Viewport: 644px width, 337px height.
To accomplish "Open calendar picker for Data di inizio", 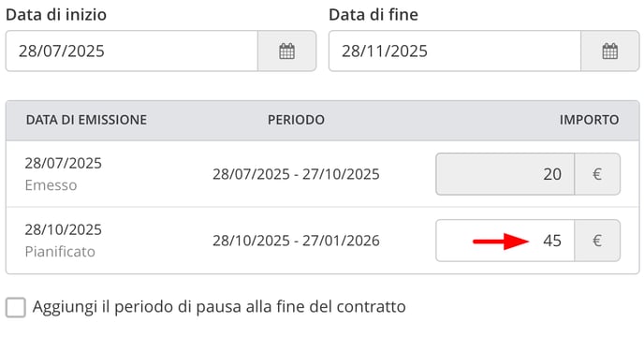I will click(286, 51).
